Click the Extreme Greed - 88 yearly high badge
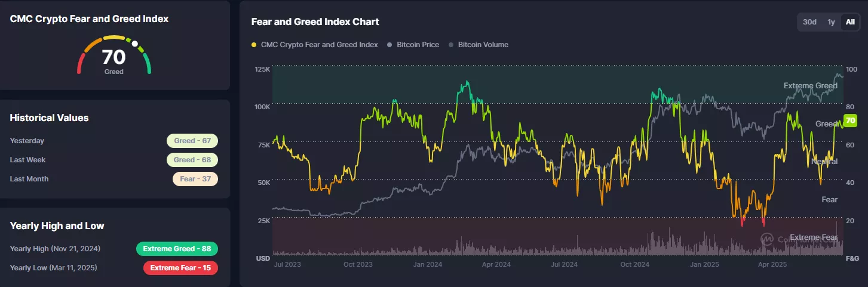Viewport: 868px width, 287px height. click(x=177, y=249)
